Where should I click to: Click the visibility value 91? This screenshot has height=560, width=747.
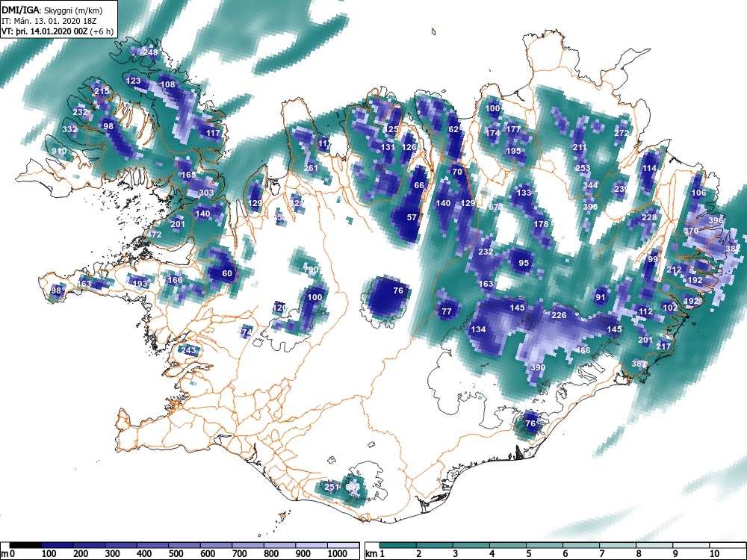(601, 298)
